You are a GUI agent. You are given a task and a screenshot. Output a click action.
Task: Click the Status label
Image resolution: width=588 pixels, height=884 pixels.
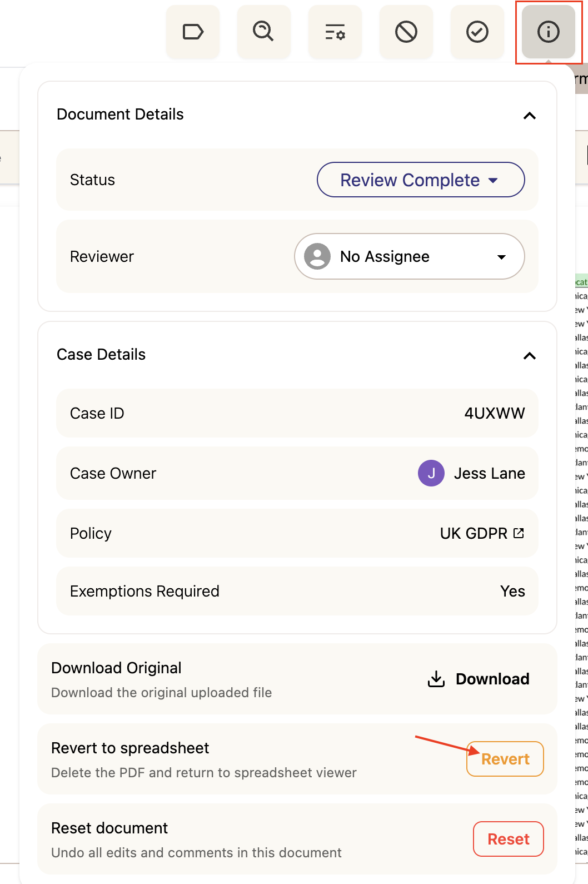(92, 180)
